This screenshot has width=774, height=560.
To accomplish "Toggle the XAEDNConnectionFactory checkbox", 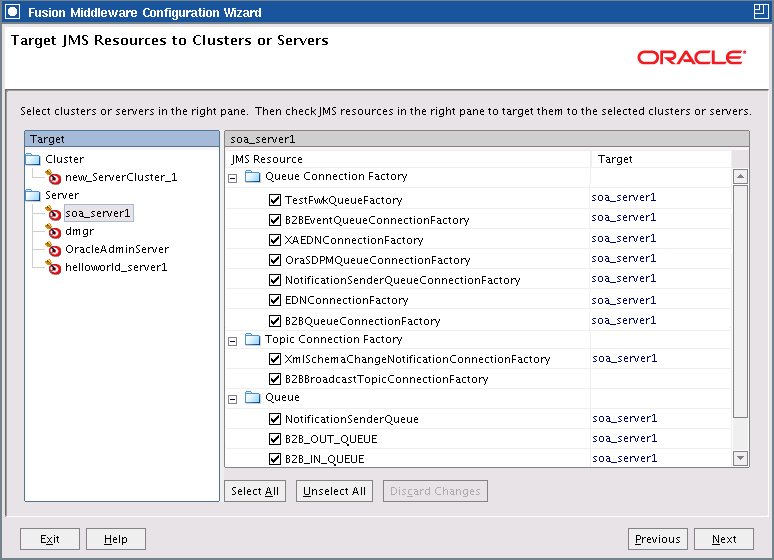I will (x=275, y=240).
